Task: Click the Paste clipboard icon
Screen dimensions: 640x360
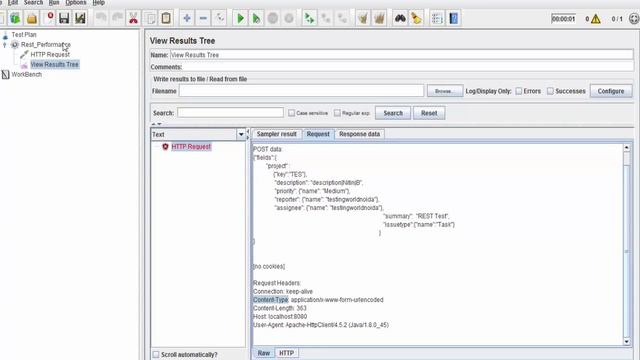Action: click(166, 18)
